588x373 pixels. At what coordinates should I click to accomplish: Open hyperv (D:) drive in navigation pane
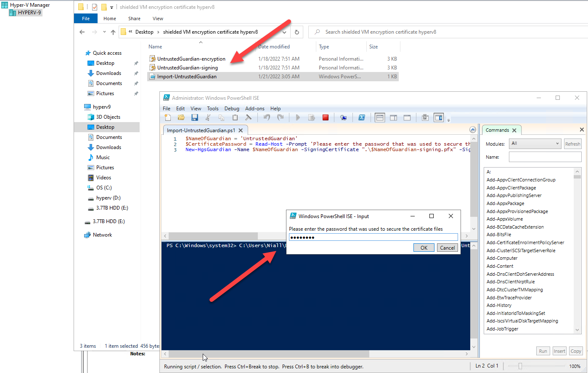tap(109, 198)
